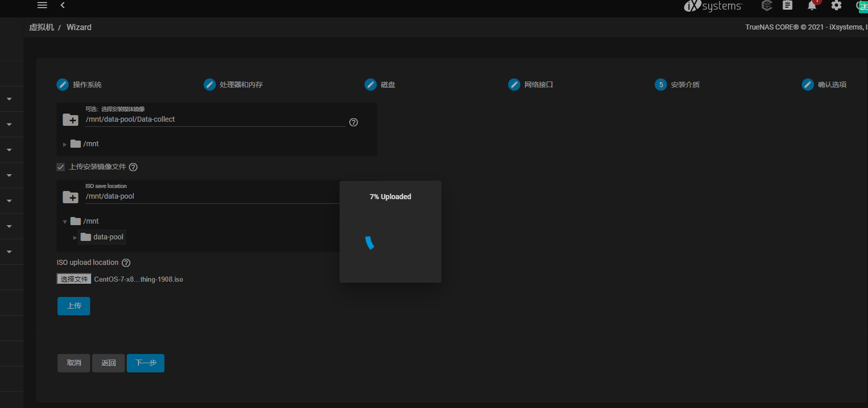Expand the fifth sidebar menu arrow

click(9, 201)
